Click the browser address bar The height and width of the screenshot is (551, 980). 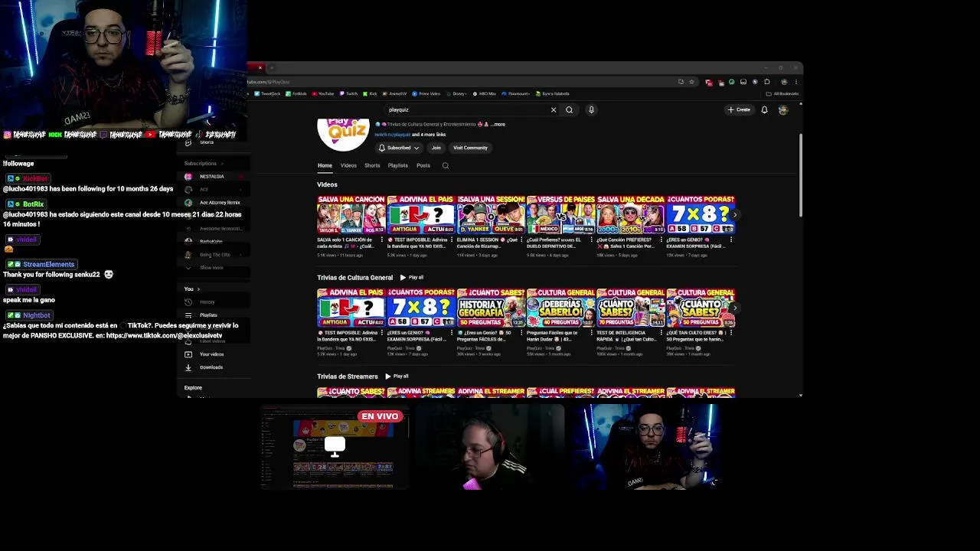pos(459,82)
